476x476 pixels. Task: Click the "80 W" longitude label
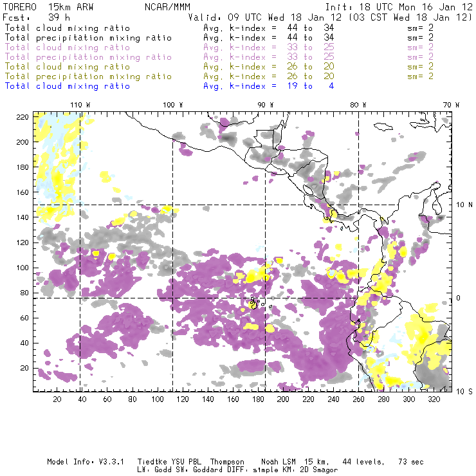[x=358, y=105]
